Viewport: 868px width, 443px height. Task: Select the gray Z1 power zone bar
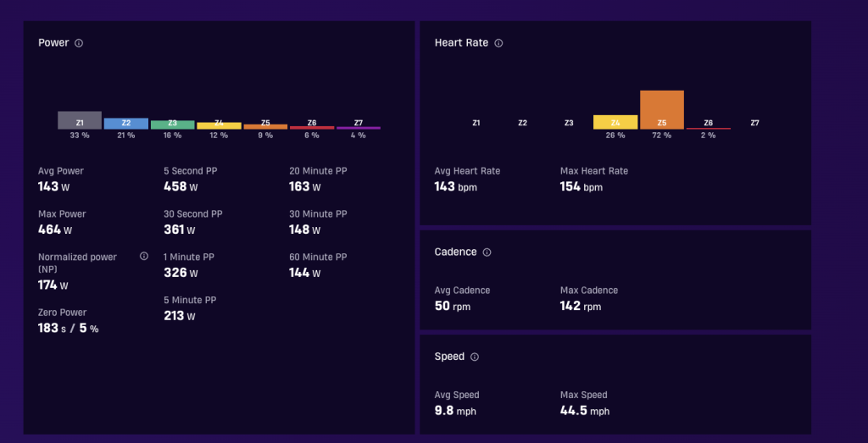(x=80, y=120)
